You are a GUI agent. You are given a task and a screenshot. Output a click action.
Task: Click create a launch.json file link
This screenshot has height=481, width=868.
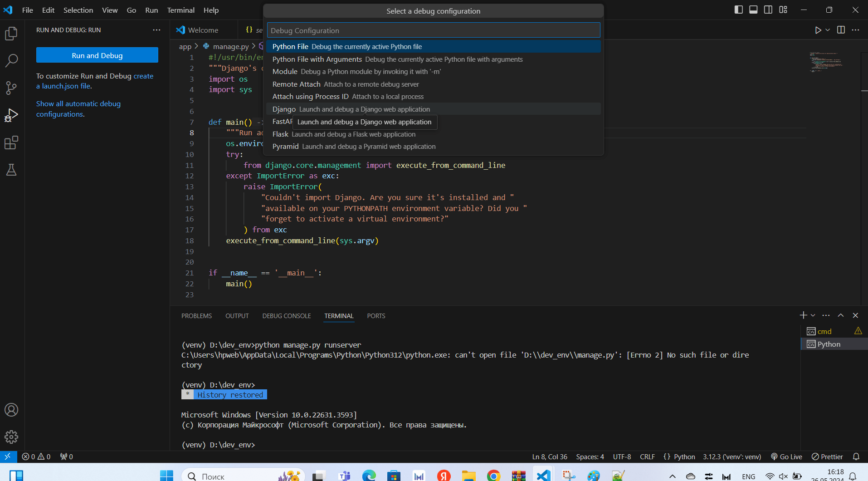click(95, 81)
